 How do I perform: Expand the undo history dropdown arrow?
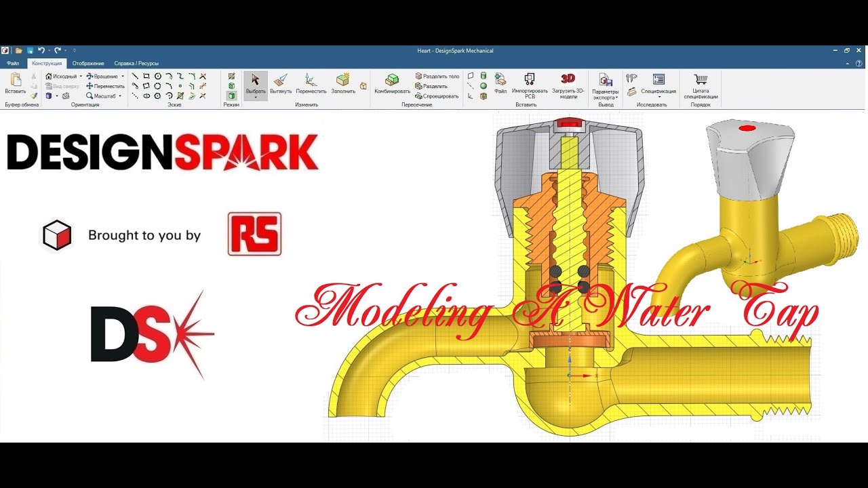[x=48, y=51]
